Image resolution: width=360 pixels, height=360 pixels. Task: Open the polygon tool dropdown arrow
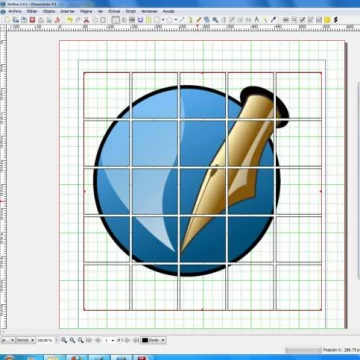(x=176, y=20)
